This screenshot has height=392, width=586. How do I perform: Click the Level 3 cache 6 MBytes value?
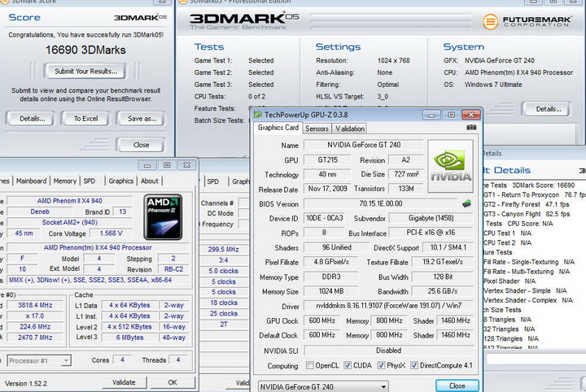(x=129, y=338)
